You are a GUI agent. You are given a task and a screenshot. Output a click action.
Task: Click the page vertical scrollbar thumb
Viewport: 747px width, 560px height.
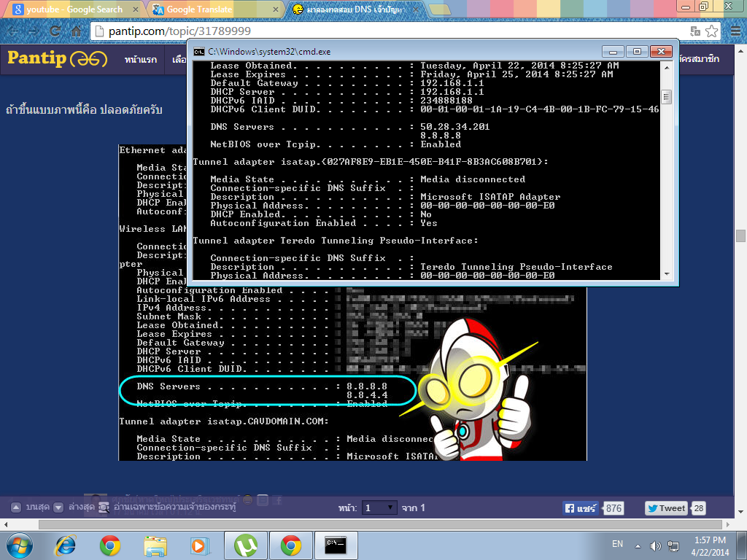pos(740,236)
